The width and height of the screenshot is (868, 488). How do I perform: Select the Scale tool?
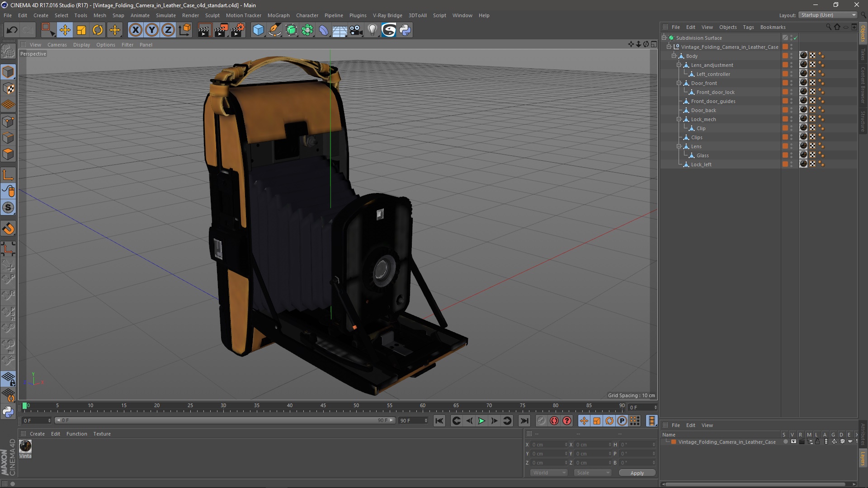(81, 30)
